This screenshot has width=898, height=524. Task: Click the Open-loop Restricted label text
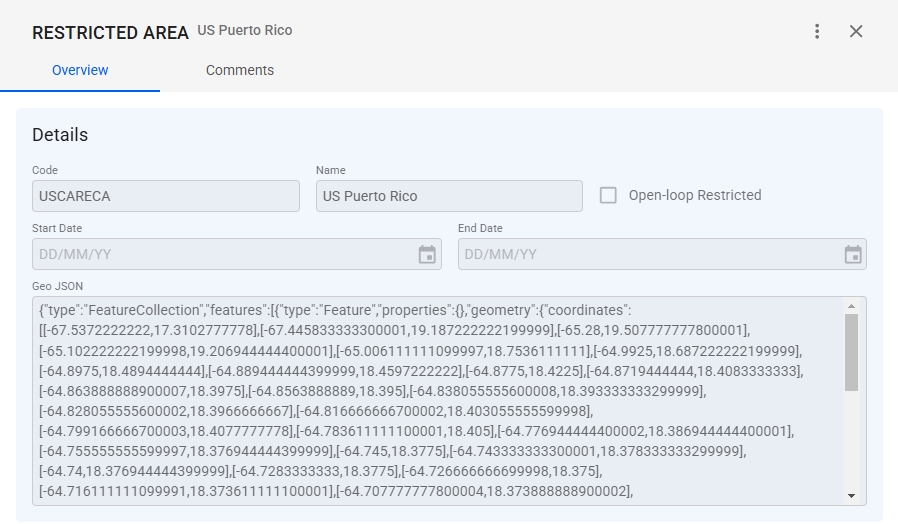694,195
